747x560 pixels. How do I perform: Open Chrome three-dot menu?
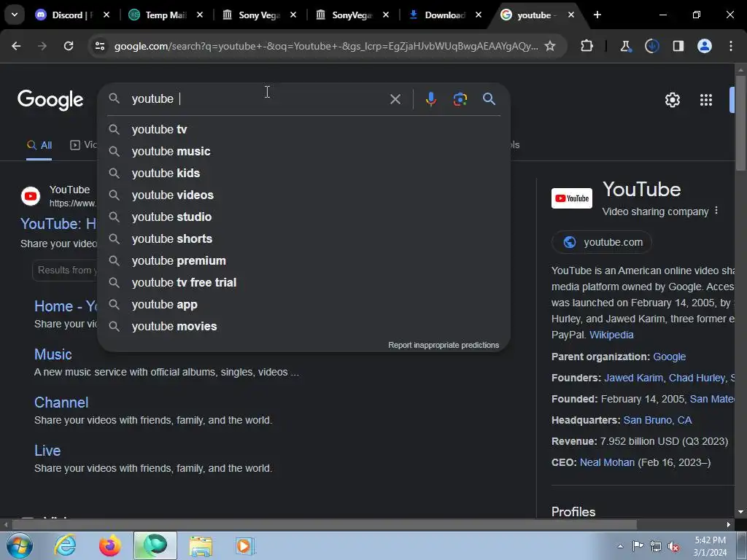[x=731, y=46]
